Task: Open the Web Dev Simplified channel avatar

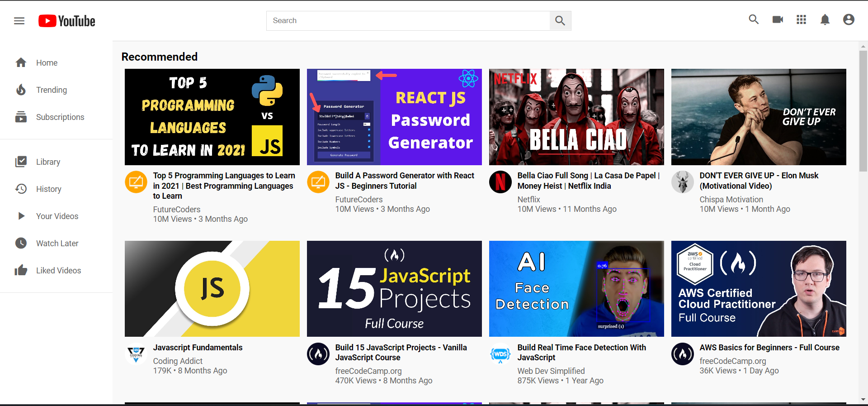Action: coord(500,354)
